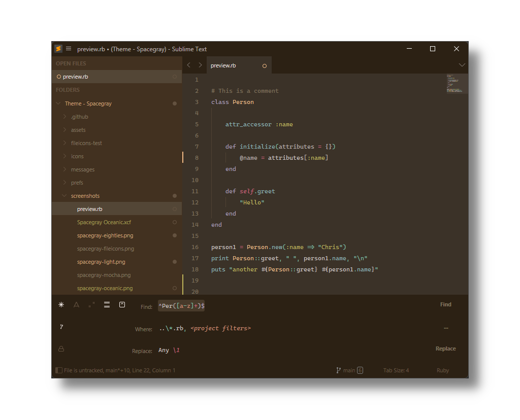Click the sidebar toggle icon in status bar

(x=59, y=370)
